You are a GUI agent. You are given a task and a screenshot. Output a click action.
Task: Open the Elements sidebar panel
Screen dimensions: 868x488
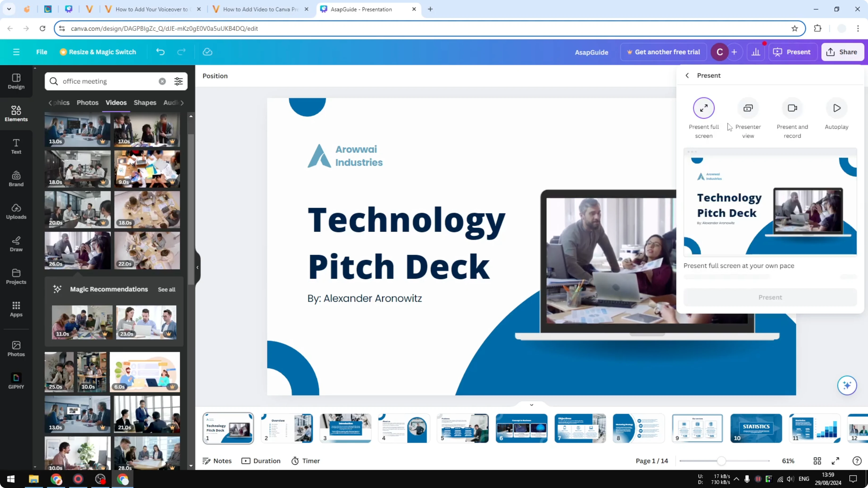click(16, 114)
